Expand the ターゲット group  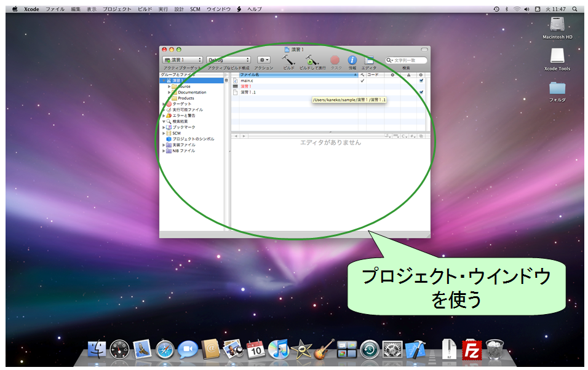click(x=164, y=104)
